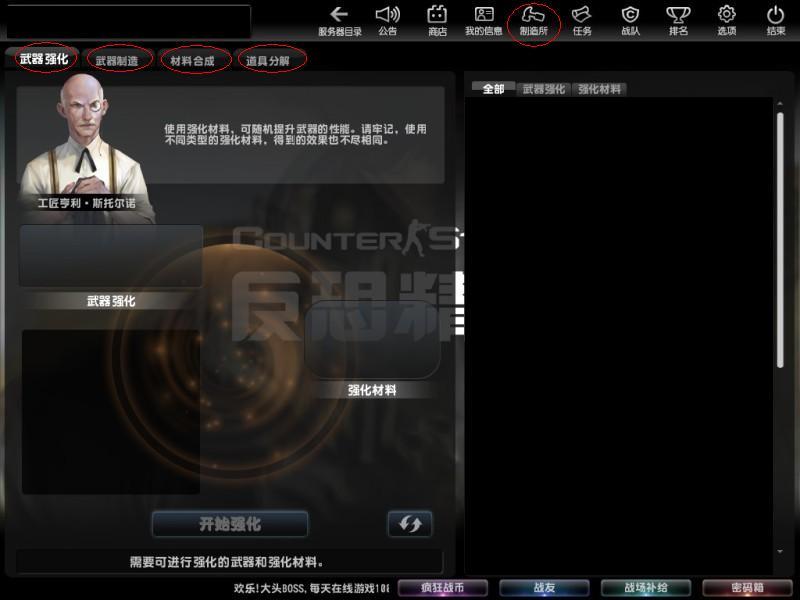Viewport: 800px width, 600px height.
Task: Open the 疯狂战币 button
Action: point(442,588)
